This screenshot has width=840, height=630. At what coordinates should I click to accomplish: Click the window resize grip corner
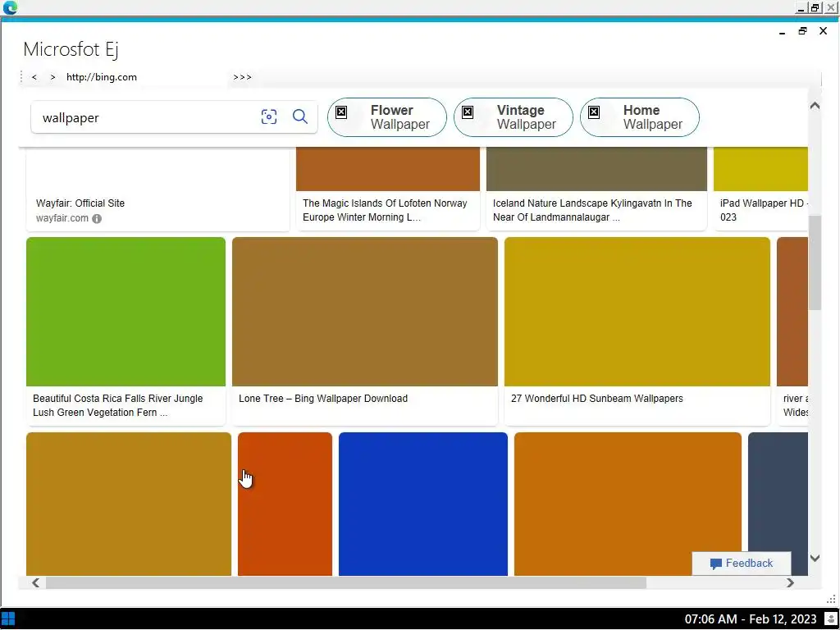831,600
